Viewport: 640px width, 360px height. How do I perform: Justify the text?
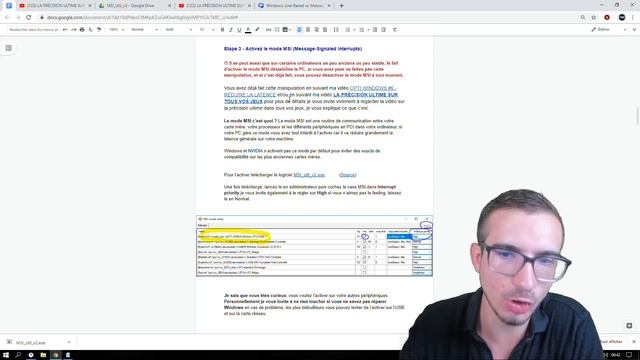click(325, 30)
